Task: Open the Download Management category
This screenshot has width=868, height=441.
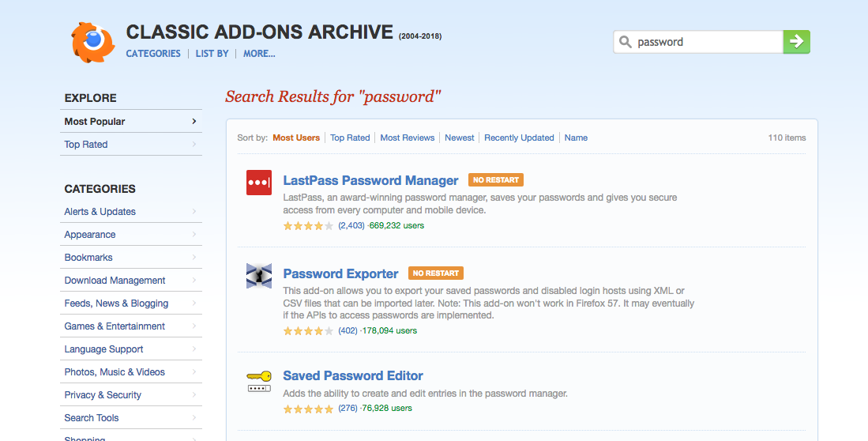Action: point(115,281)
